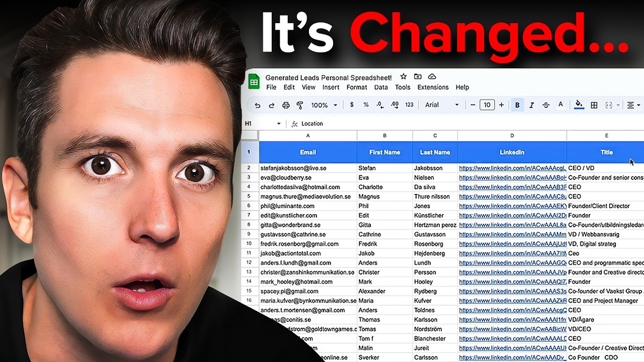644x362 pixels.
Task: Open the name box dropdown arrow
Action: (279, 124)
